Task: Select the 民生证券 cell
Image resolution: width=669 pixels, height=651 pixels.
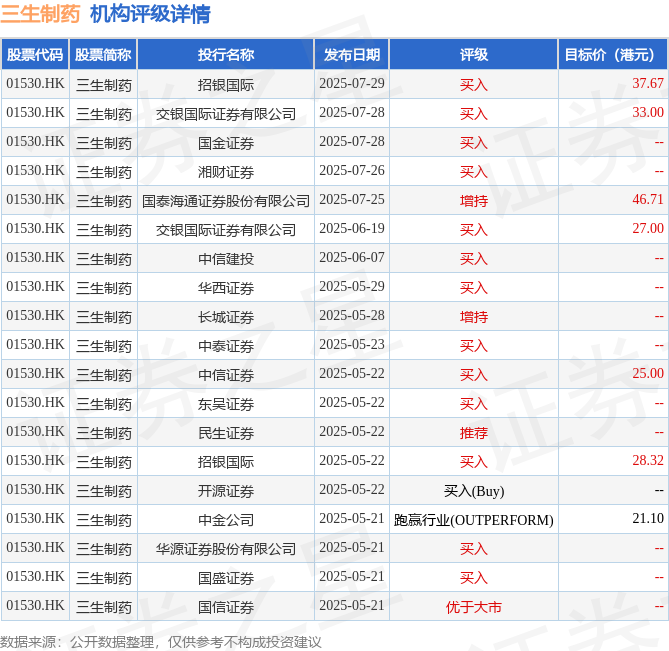Action: [x=226, y=433]
